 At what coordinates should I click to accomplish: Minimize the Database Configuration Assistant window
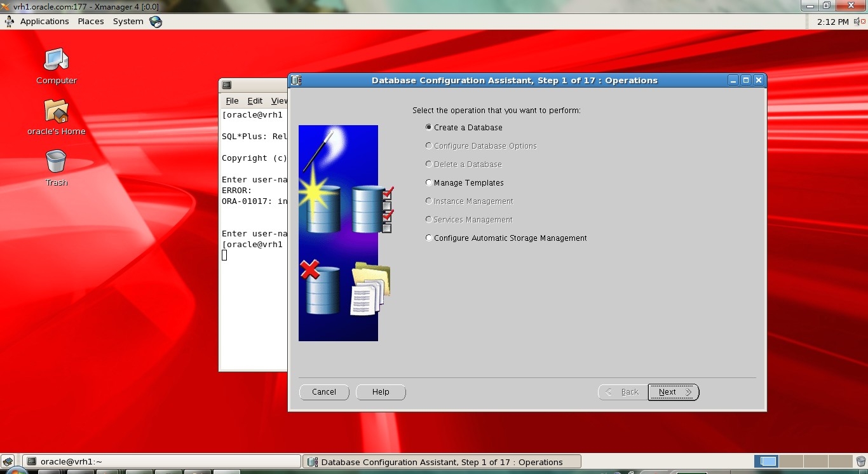point(734,81)
